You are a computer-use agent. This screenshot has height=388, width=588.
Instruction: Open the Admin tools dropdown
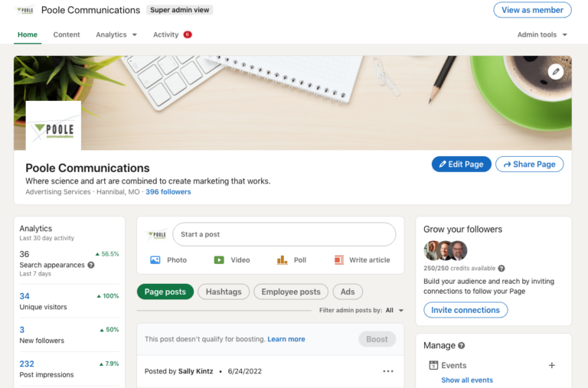pos(542,34)
